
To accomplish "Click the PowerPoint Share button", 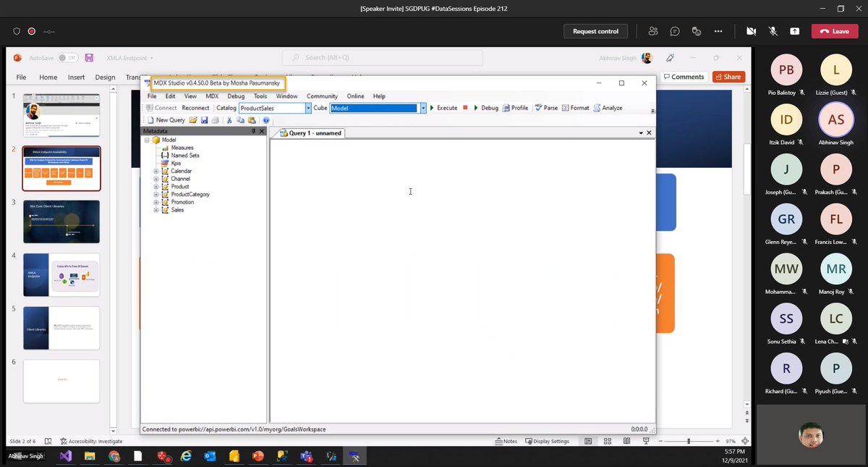I will click(x=728, y=77).
